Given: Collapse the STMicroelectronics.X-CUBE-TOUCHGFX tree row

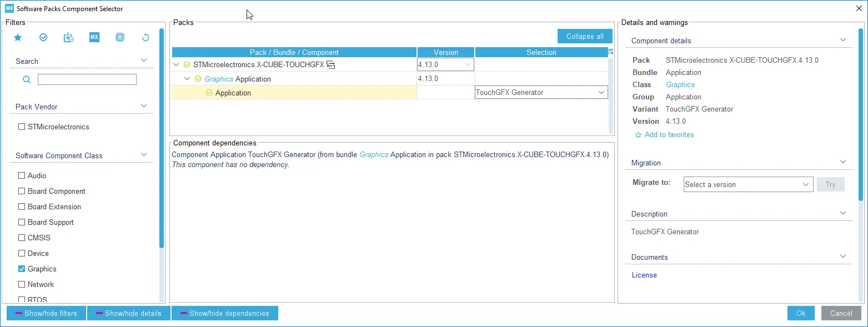Looking at the screenshot, I should coord(176,65).
